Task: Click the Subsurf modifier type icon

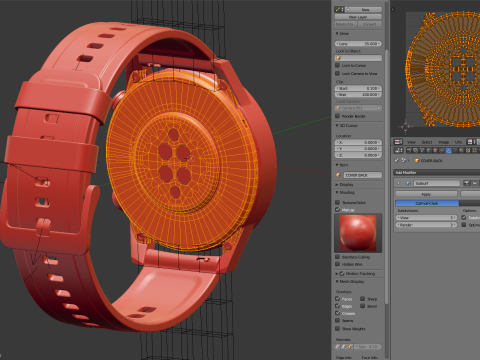Action: 408,183
